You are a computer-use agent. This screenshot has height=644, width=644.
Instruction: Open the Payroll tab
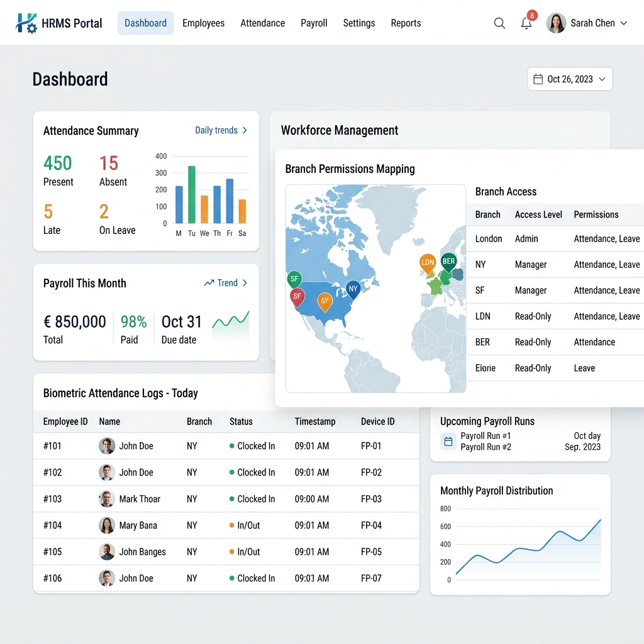(314, 23)
